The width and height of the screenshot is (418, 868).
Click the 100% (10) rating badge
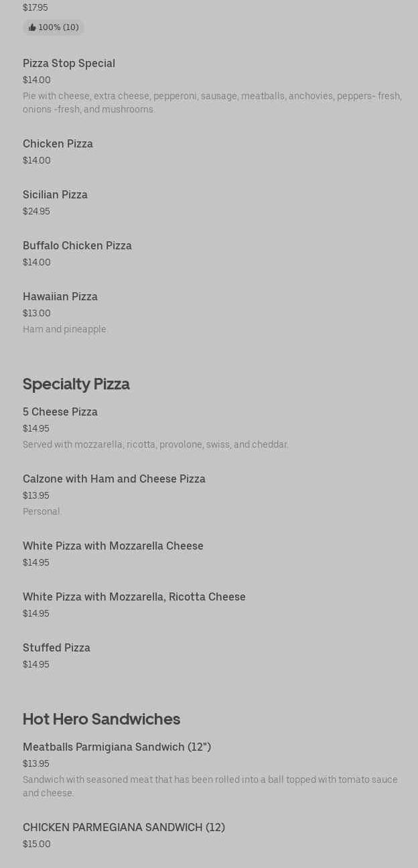[58, 27]
